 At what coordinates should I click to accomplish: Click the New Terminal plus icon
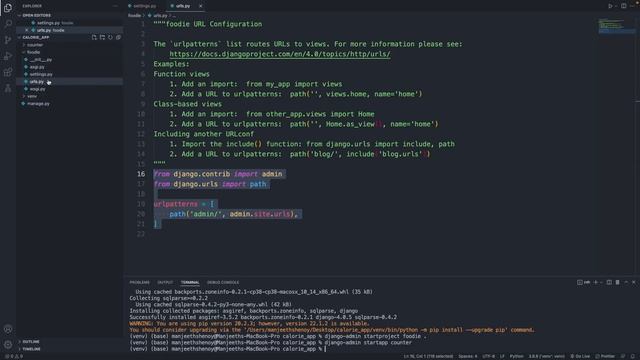[596, 282]
